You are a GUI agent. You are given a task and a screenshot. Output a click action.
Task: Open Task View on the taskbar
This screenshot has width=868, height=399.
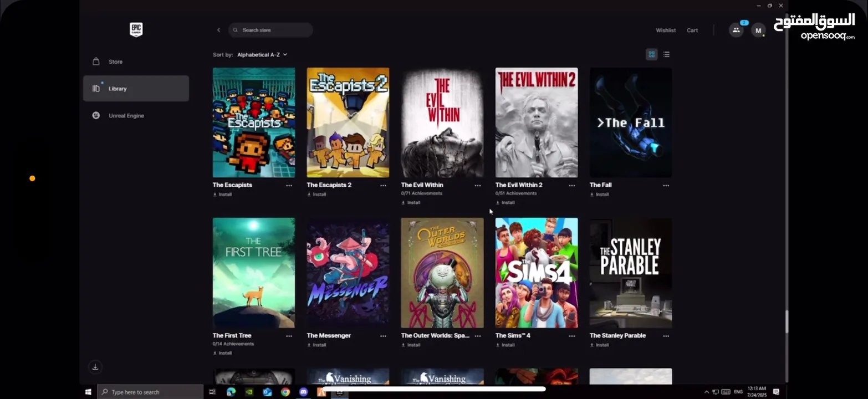pos(212,392)
